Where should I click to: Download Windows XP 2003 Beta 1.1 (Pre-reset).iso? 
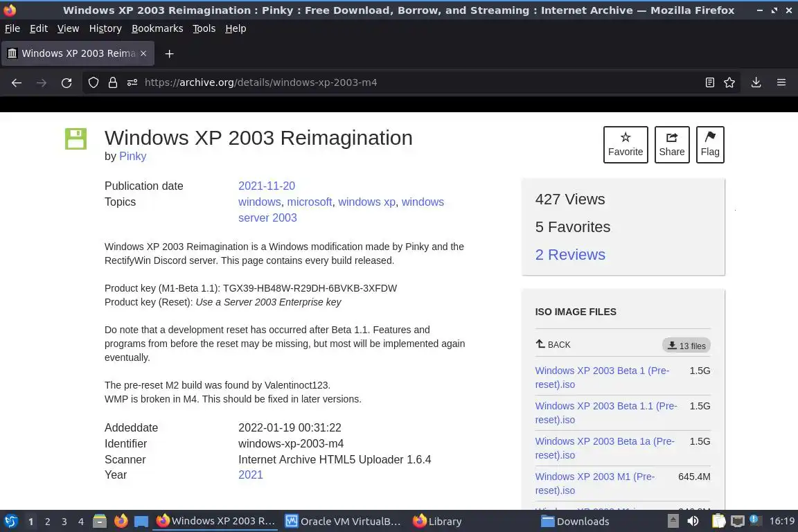[606, 413]
